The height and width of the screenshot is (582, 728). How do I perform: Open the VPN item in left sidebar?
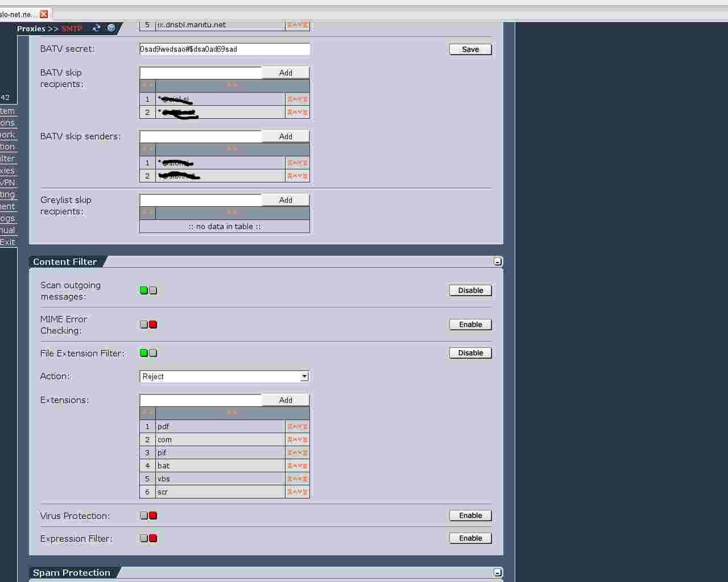8,182
